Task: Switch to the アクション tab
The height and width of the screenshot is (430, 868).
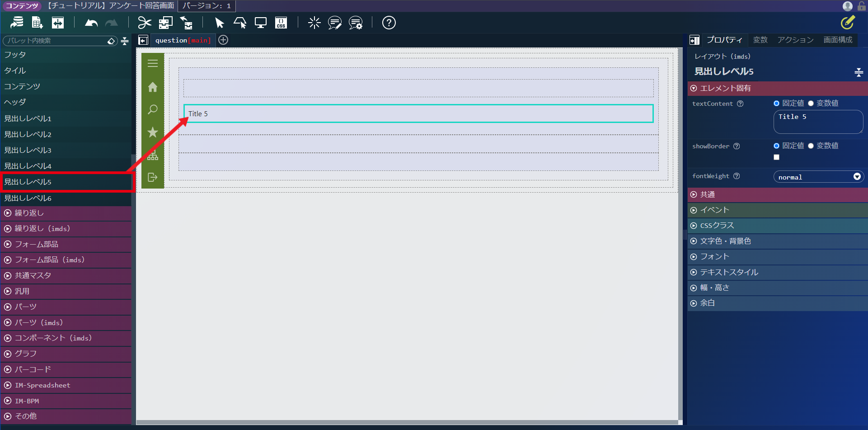Action: 795,40
